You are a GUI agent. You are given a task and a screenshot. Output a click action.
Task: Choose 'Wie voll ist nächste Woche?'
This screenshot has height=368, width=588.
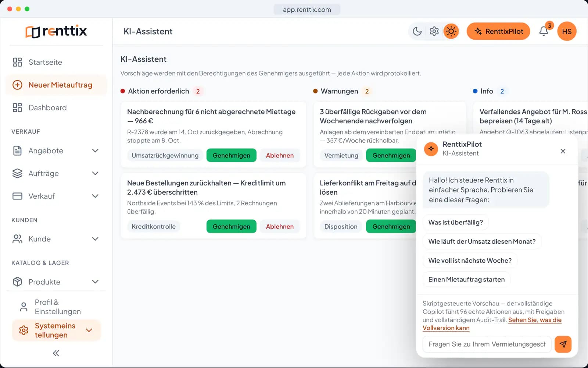(x=470, y=261)
